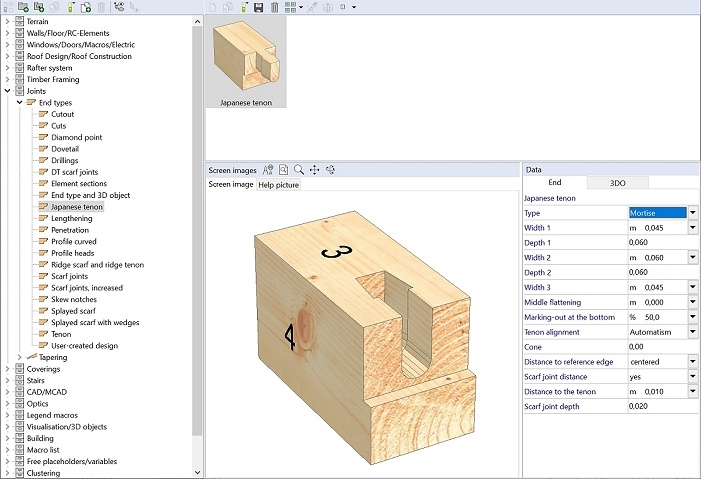Click the pan move arrows icon
The width and height of the screenshot is (701, 479).
coord(315,170)
